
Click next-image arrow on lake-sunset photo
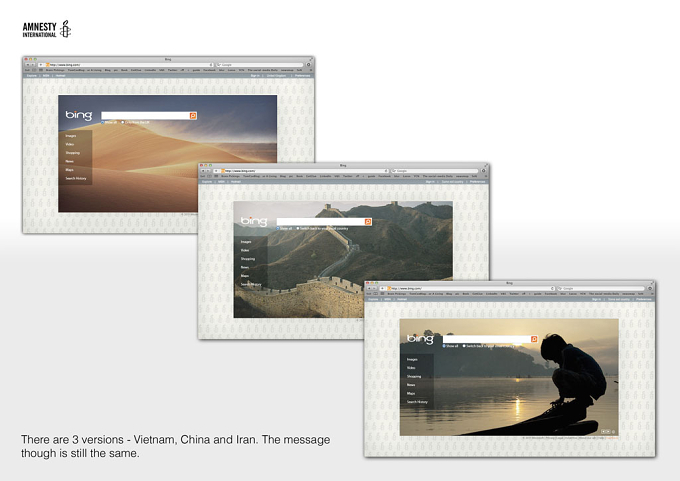(x=608, y=432)
